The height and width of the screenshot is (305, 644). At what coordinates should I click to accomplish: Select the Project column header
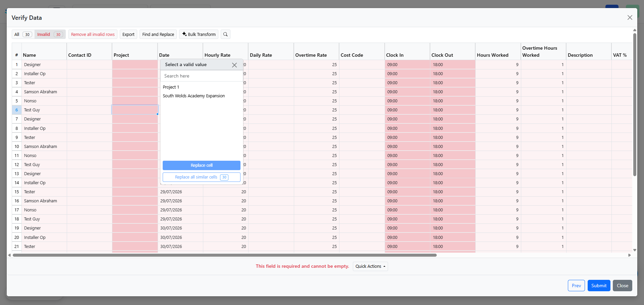pyautogui.click(x=135, y=52)
